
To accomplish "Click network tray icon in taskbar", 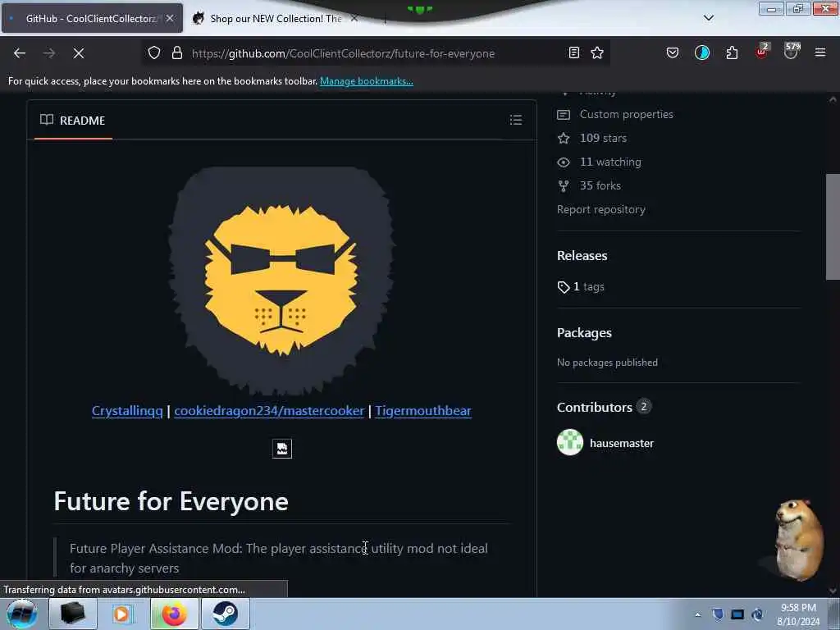I will click(x=737, y=614).
